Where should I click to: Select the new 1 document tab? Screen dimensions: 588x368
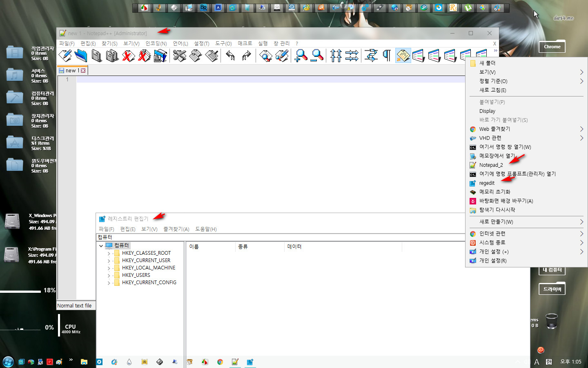[72, 70]
